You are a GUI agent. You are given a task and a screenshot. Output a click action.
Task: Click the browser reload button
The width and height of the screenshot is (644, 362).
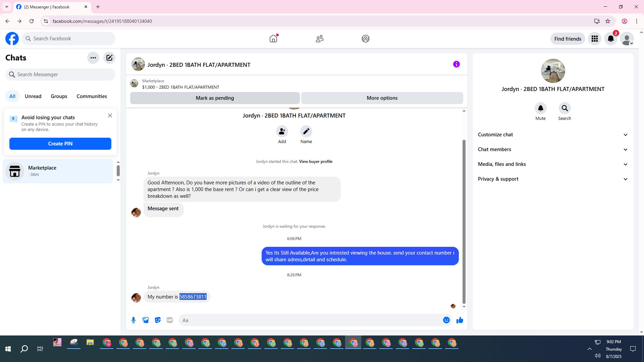32,21
